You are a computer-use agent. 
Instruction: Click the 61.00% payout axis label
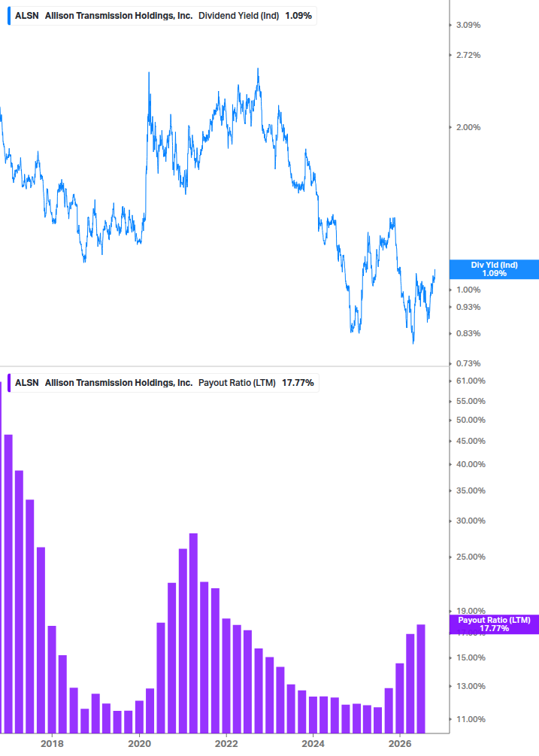click(x=471, y=381)
